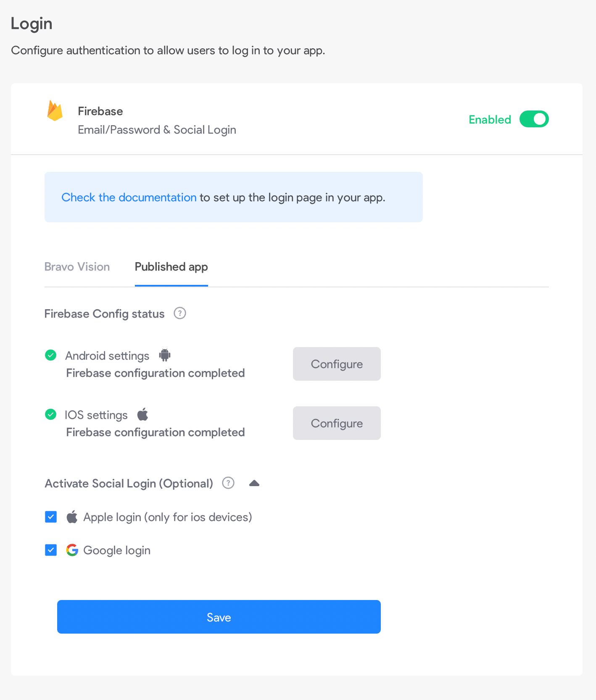Click the Apple logo beside Apple login
Screen dimensions: 596x700
tap(72, 517)
